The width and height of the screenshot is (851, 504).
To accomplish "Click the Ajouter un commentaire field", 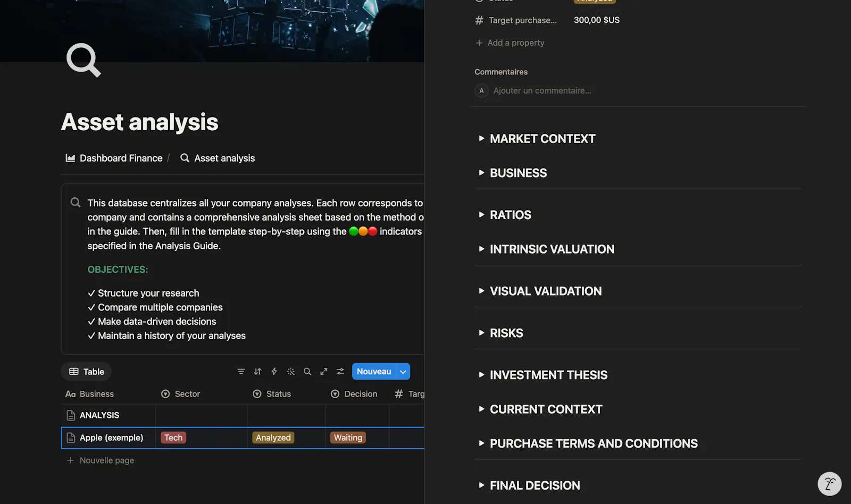I will 542,90.
